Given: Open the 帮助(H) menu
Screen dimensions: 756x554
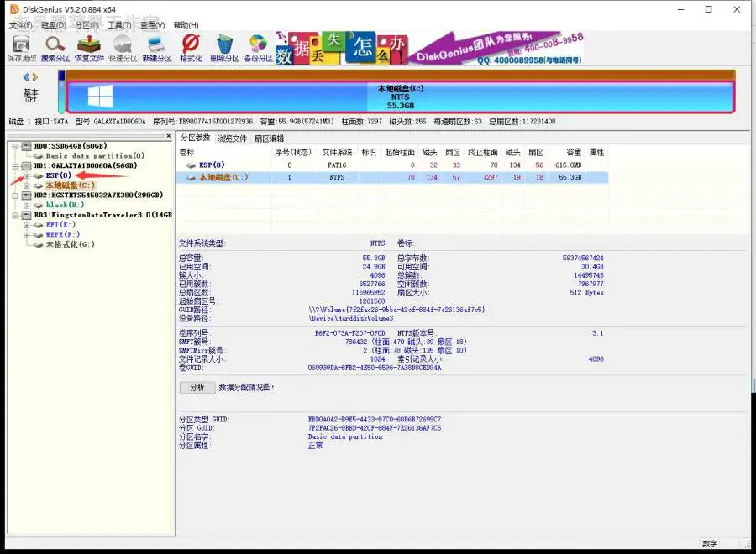Looking at the screenshot, I should pos(186,25).
